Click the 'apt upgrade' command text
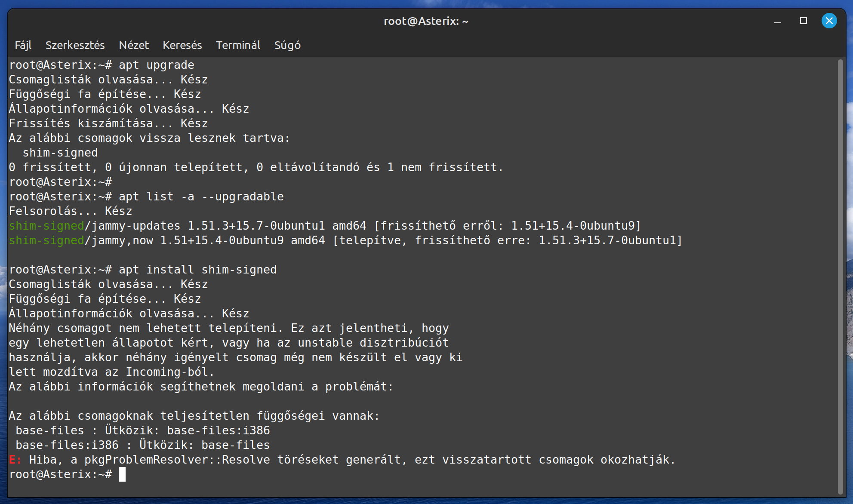This screenshot has height=504, width=853. click(x=157, y=65)
